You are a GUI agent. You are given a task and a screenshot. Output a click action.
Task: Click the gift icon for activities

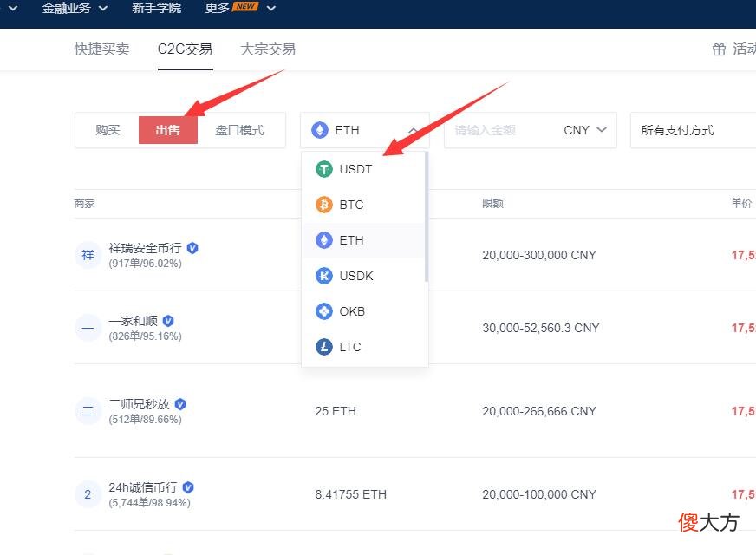click(719, 49)
